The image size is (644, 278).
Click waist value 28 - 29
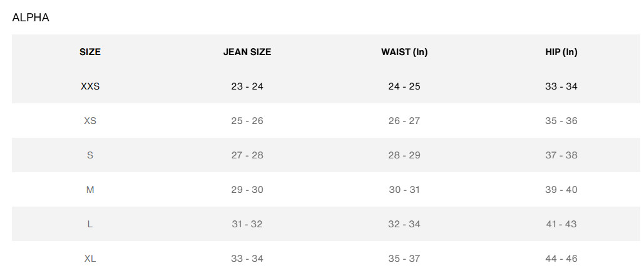pos(404,155)
